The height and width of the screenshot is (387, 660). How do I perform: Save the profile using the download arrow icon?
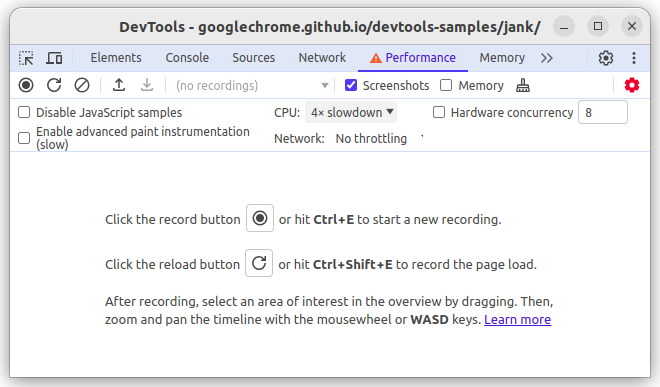click(146, 85)
